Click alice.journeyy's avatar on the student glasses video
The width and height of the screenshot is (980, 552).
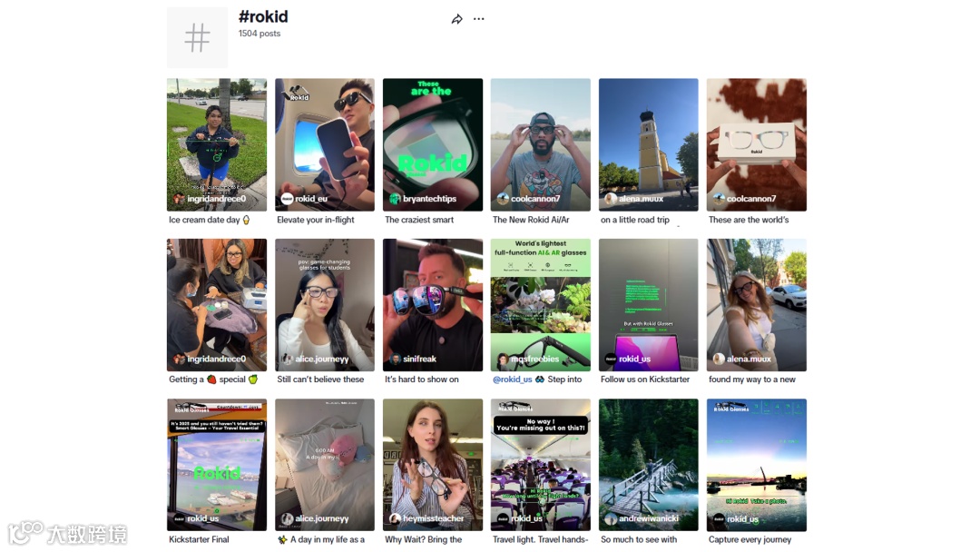pos(288,359)
